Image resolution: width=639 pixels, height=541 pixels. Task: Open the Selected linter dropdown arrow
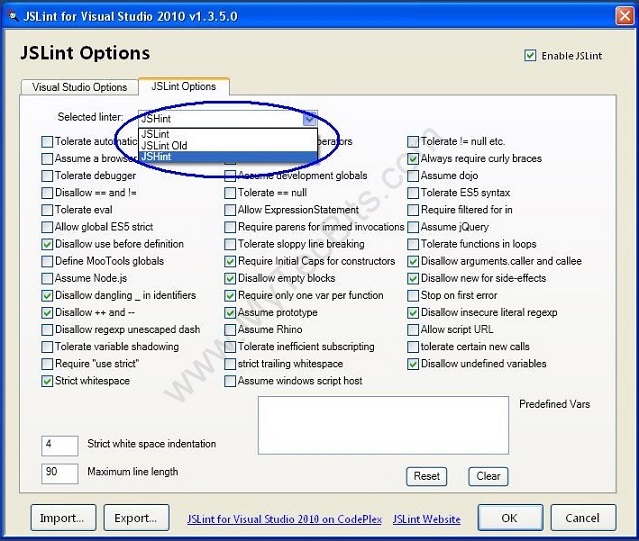tap(310, 119)
